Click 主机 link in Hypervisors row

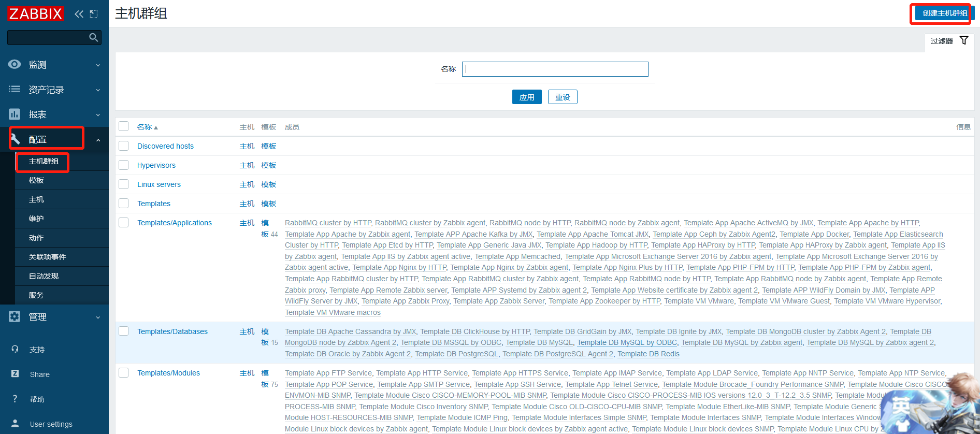(247, 165)
